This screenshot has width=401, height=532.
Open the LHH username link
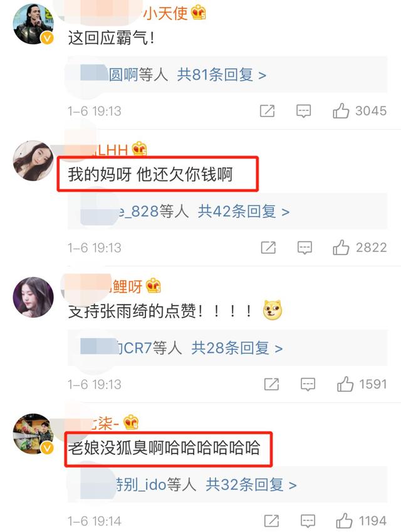point(111,150)
